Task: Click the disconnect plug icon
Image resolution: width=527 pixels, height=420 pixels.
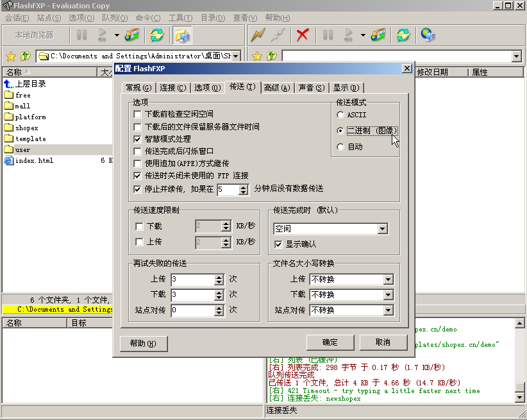Action: 278,35
